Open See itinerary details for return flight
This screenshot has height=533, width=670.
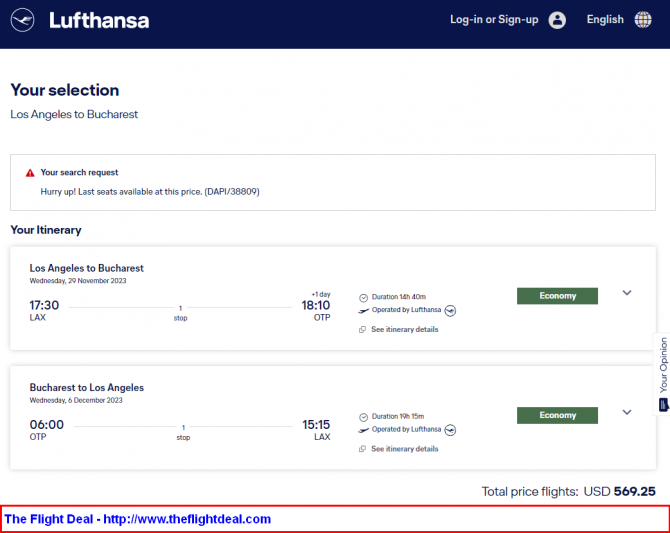click(x=405, y=449)
